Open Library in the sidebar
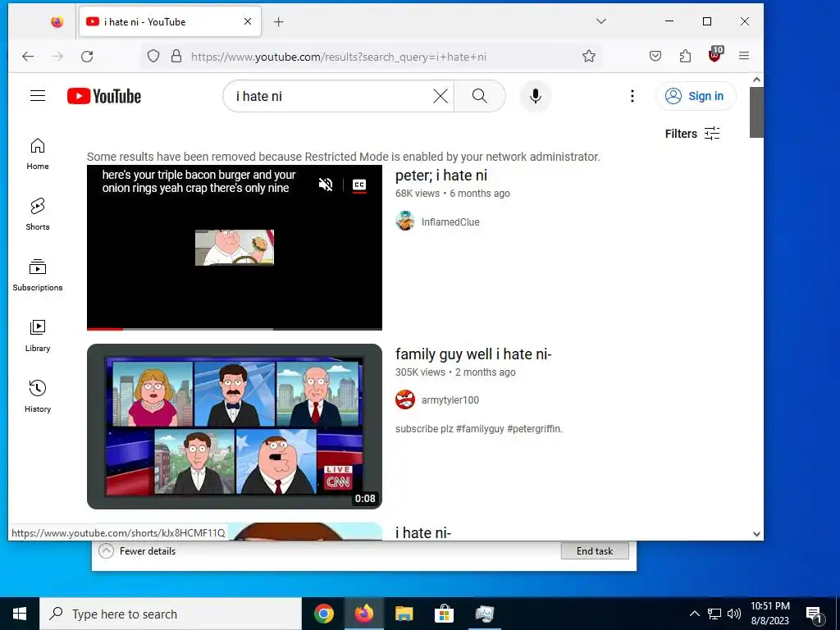The height and width of the screenshot is (630, 840). [38, 336]
